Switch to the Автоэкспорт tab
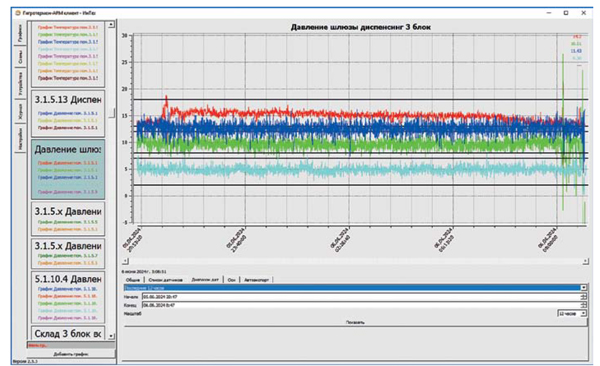The image size is (600, 366). [256, 280]
